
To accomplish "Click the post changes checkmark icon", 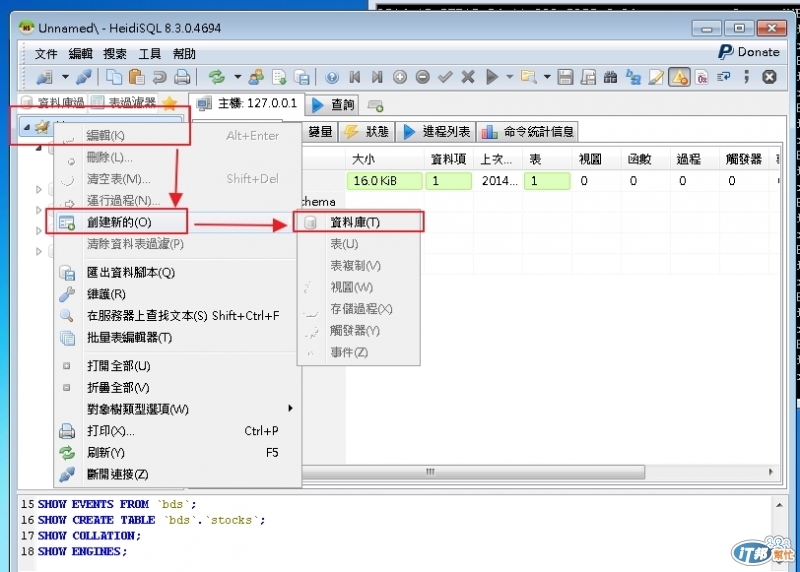I will (x=445, y=77).
